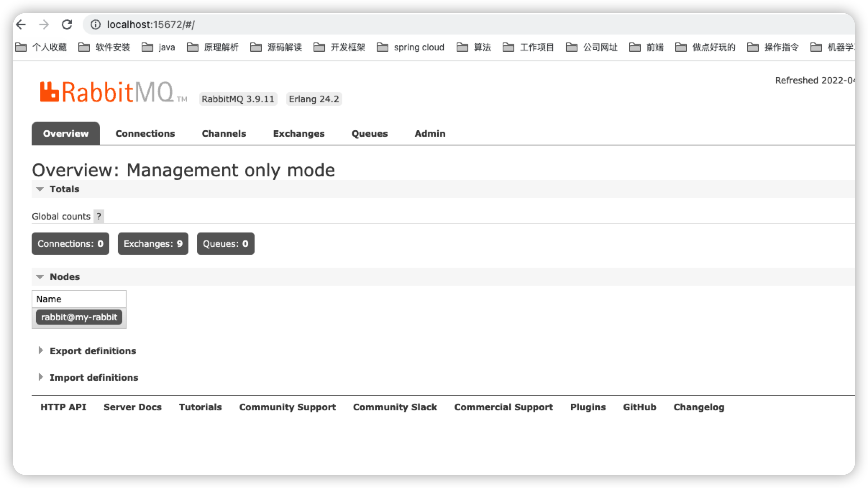This screenshot has width=868, height=488.
Task: Switch to the Connections tab
Action: pos(145,134)
